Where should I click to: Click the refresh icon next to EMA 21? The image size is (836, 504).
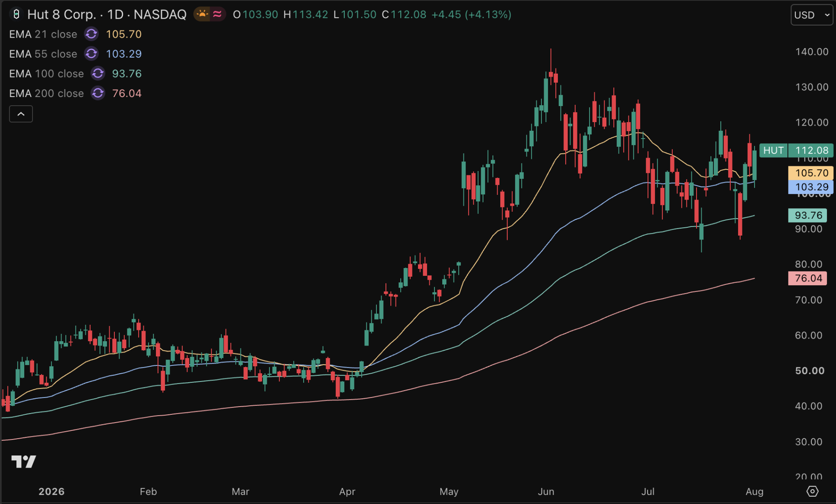coord(91,34)
